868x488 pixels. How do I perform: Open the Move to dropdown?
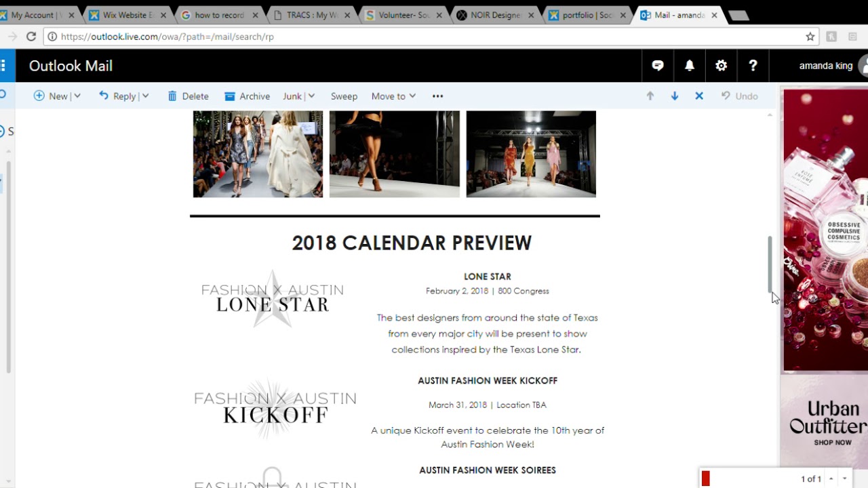pos(393,96)
